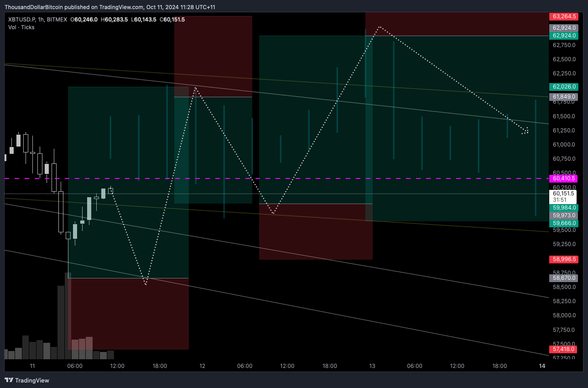Click the 58,000.0 price scale tick

(564, 315)
